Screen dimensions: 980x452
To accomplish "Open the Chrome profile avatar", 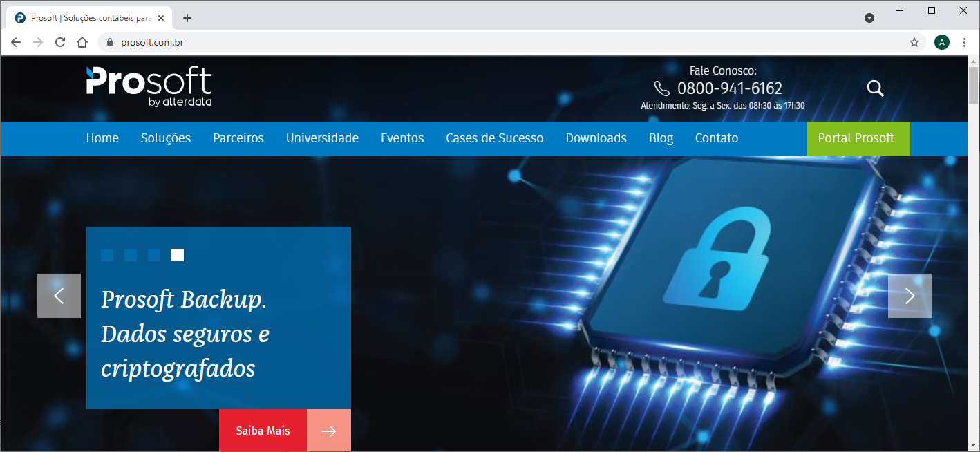I will [941, 42].
